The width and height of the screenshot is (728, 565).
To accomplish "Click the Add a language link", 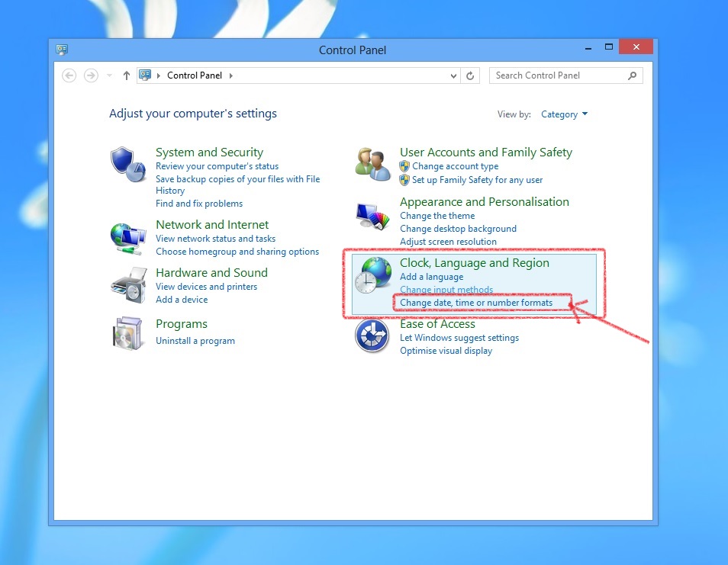I will [x=431, y=277].
